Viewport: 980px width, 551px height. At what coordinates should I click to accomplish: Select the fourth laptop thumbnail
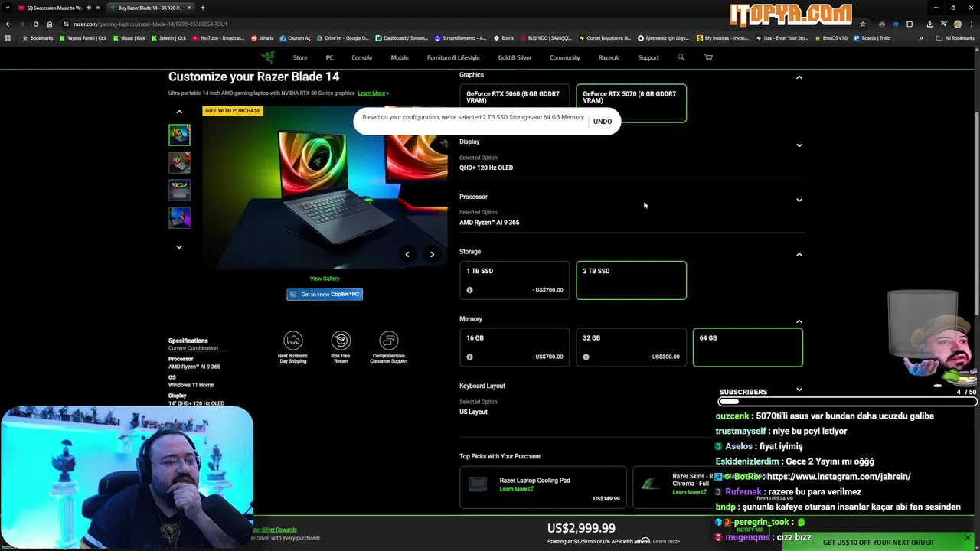(x=179, y=217)
